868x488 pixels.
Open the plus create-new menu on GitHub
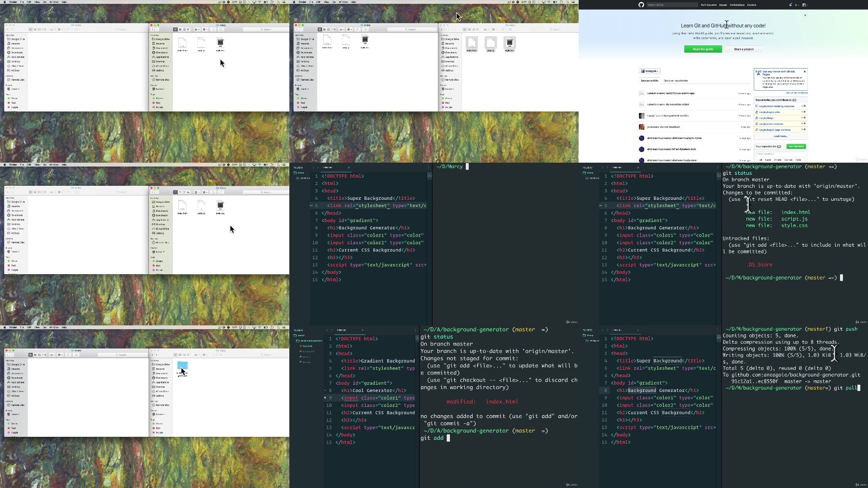tap(797, 5)
